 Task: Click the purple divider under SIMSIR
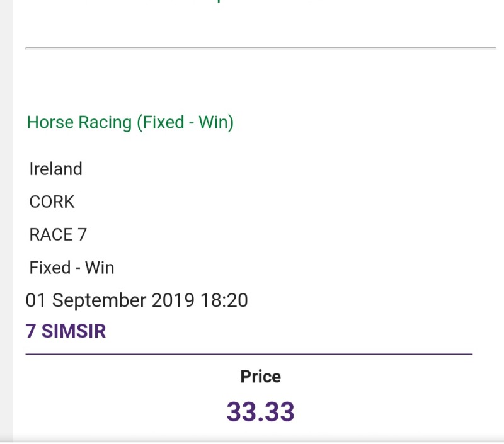point(249,355)
